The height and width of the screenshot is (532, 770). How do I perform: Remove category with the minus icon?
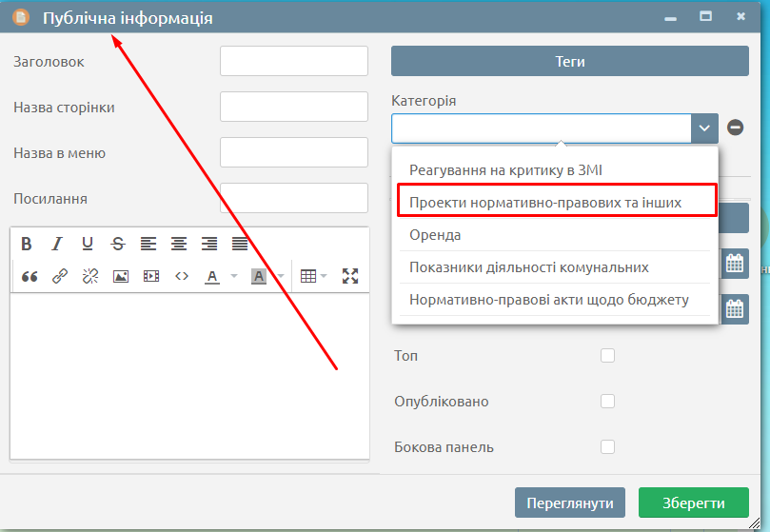point(736,128)
